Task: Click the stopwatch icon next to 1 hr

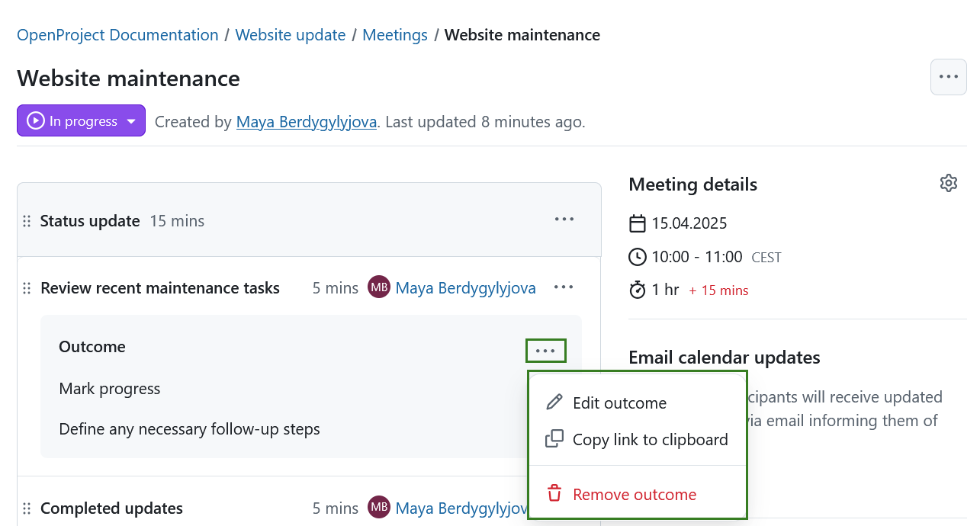Action: [638, 290]
